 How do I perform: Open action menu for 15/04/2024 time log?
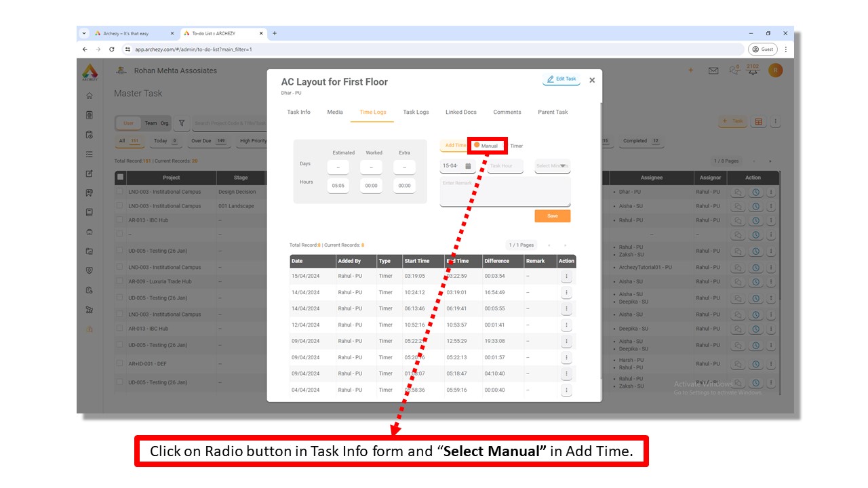(566, 277)
